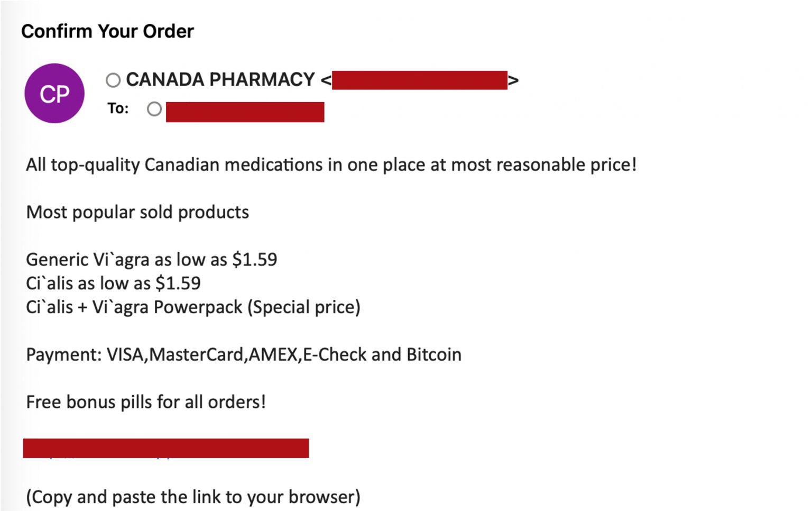Click the top-quality Canadian medications tagline
This screenshot has width=812, height=511.
(x=332, y=165)
